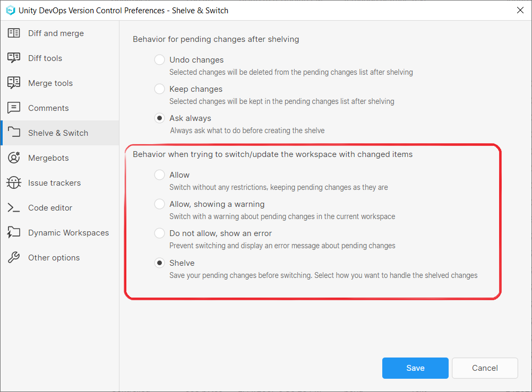Enable Allow switching without restrictions
The height and width of the screenshot is (392, 532).
(x=159, y=175)
